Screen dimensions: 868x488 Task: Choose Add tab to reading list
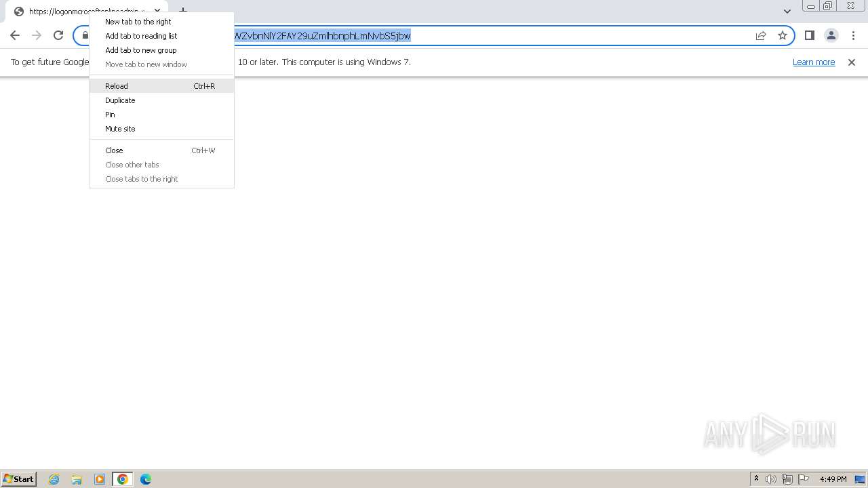(x=161, y=36)
